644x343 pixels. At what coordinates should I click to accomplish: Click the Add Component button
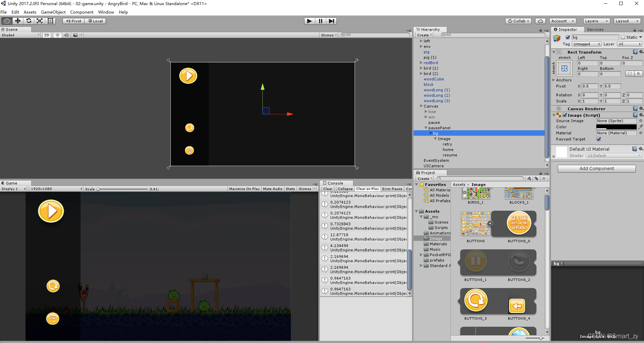coord(596,169)
